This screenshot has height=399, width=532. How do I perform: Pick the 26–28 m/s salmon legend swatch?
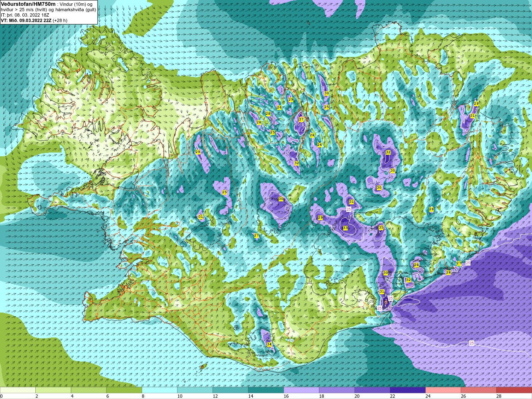(x=479, y=390)
